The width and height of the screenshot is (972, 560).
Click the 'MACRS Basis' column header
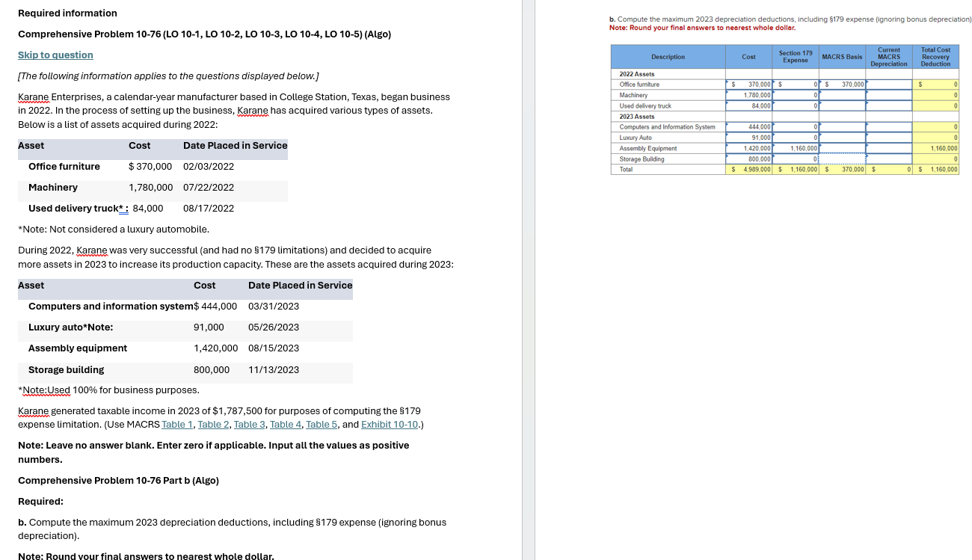(x=842, y=57)
